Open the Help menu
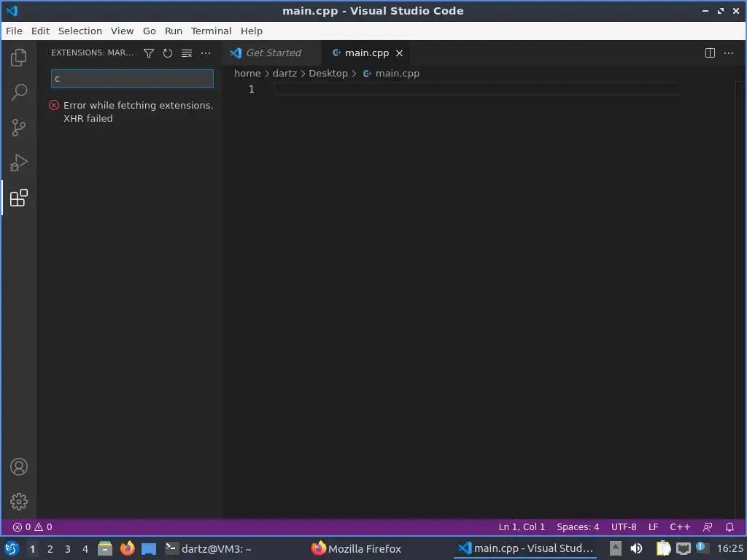The height and width of the screenshot is (560, 747). point(252,31)
